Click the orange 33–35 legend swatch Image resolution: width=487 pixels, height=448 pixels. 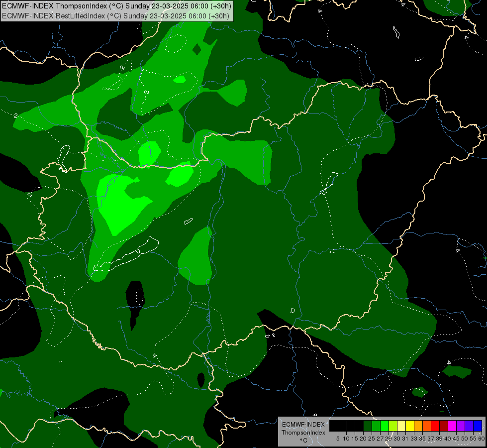click(x=418, y=426)
